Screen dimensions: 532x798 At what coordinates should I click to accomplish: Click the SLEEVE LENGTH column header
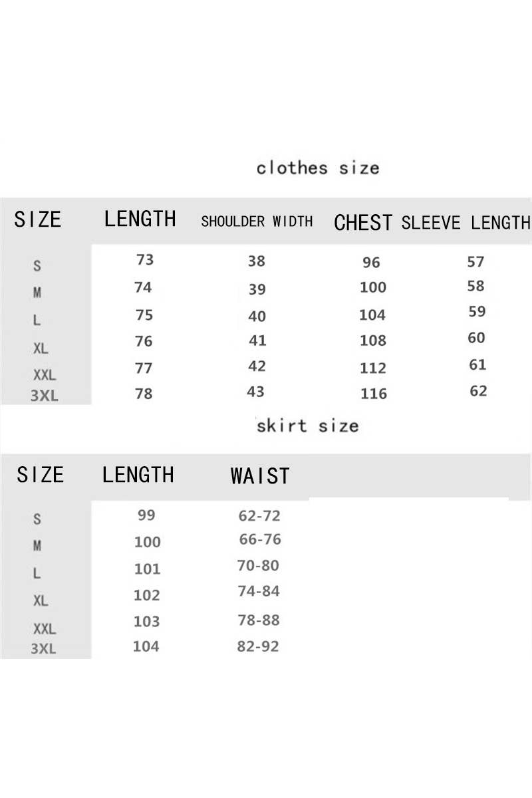465,222
